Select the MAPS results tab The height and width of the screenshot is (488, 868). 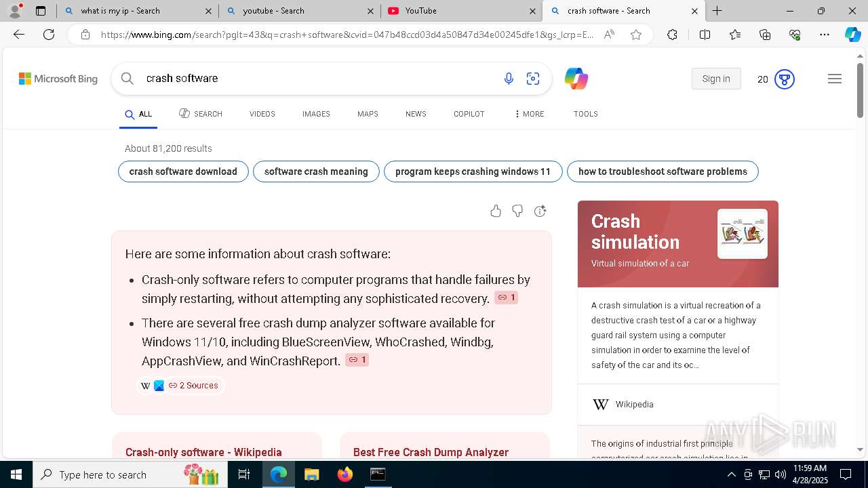tap(368, 114)
